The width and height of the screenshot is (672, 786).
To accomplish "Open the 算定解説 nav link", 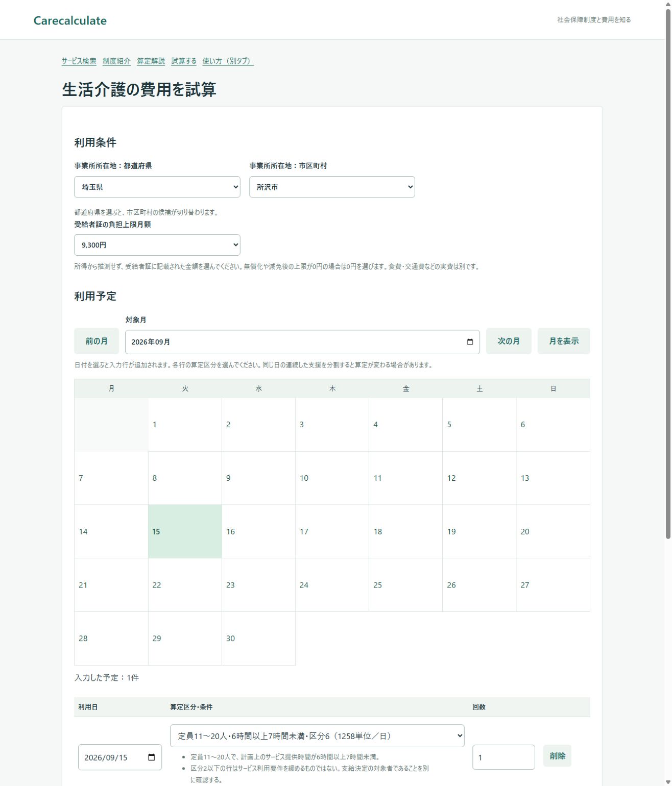I will point(151,61).
